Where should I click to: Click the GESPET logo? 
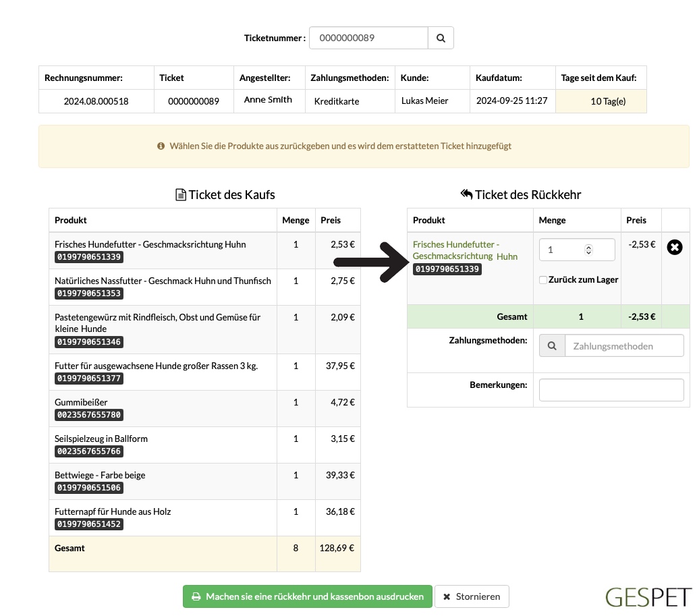[x=648, y=597]
